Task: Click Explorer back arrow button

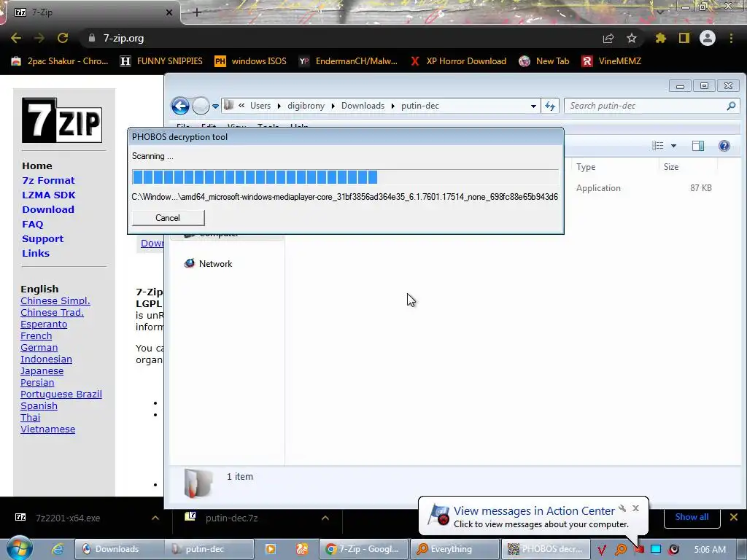Action: click(x=180, y=106)
